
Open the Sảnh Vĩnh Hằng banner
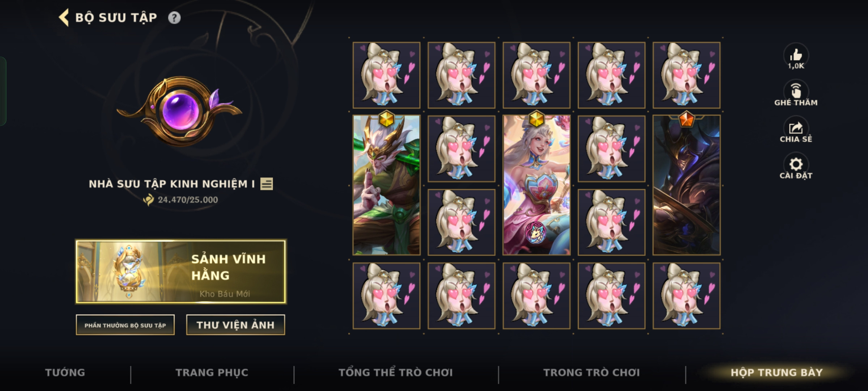pyautogui.click(x=181, y=272)
